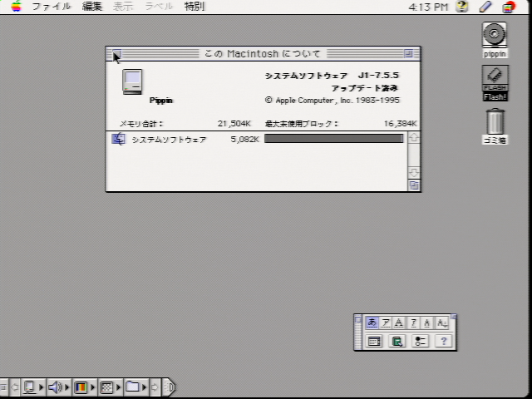Close the この Macintosh について window

coord(116,53)
